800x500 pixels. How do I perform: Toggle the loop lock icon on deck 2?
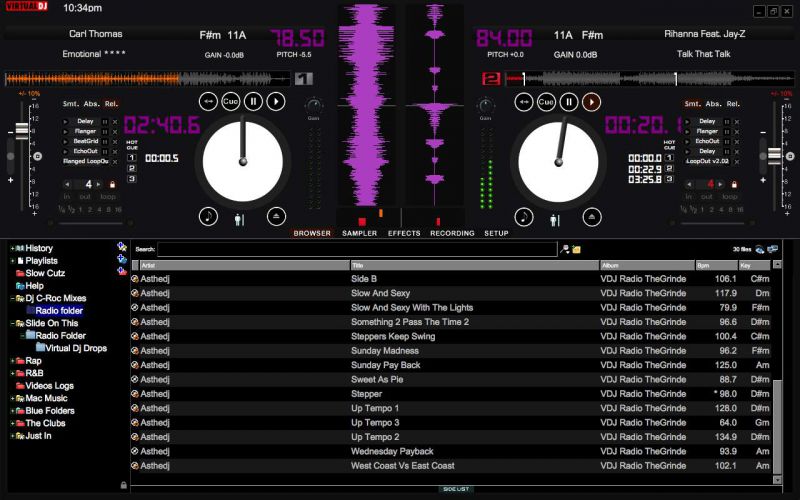734,184
